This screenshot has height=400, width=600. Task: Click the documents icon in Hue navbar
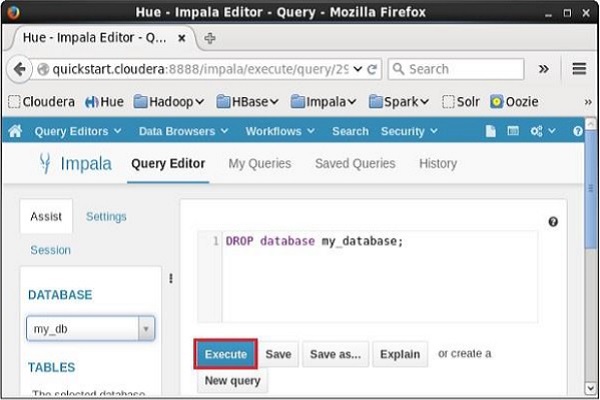coord(490,131)
